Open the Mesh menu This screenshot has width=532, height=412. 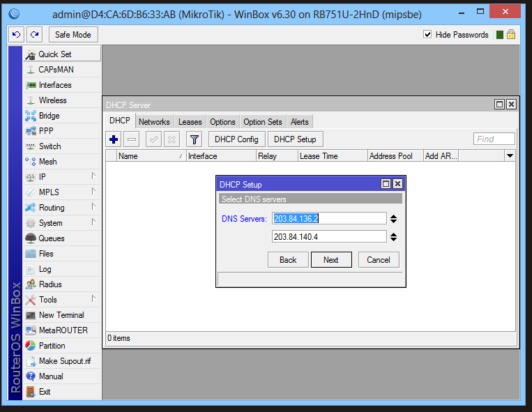coord(62,162)
